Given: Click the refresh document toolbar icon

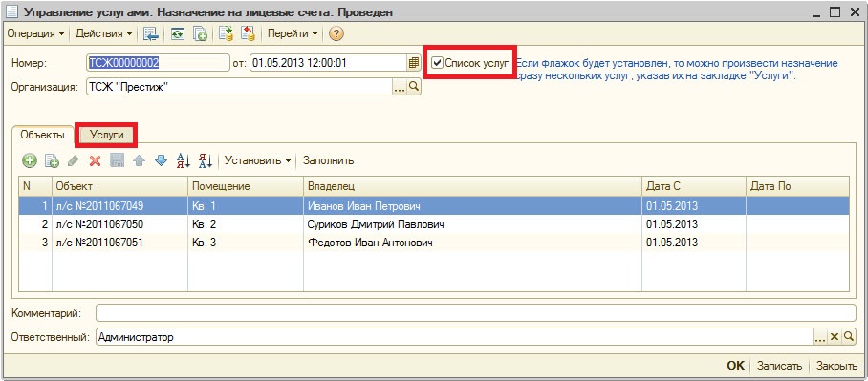Looking at the screenshot, I should point(177,33).
